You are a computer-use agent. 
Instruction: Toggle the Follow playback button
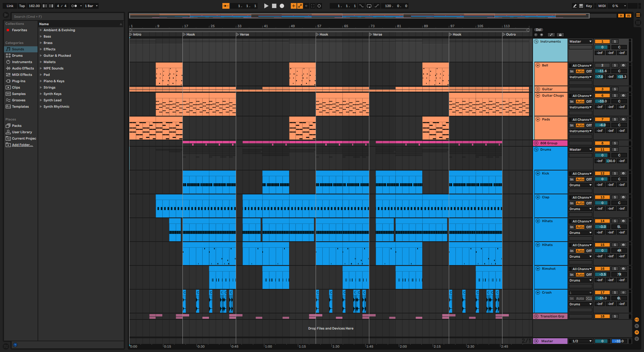click(226, 6)
